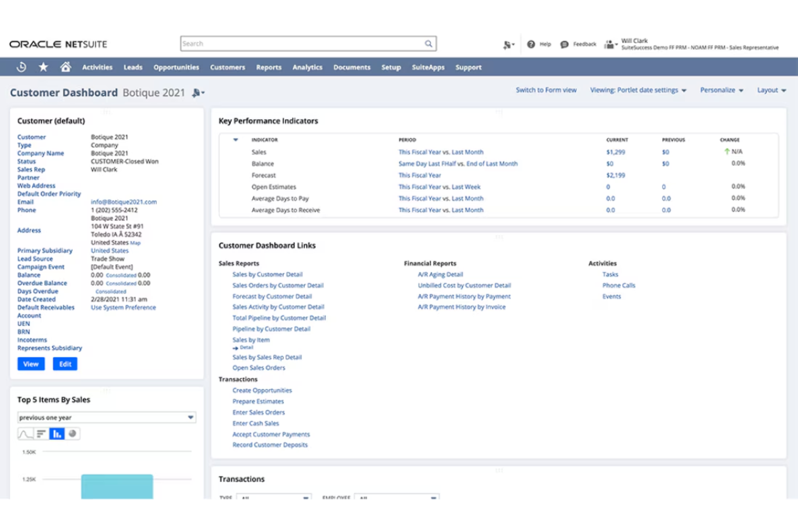Open the recent records clock icon
Screen dimensions: 798x532
pos(21,67)
